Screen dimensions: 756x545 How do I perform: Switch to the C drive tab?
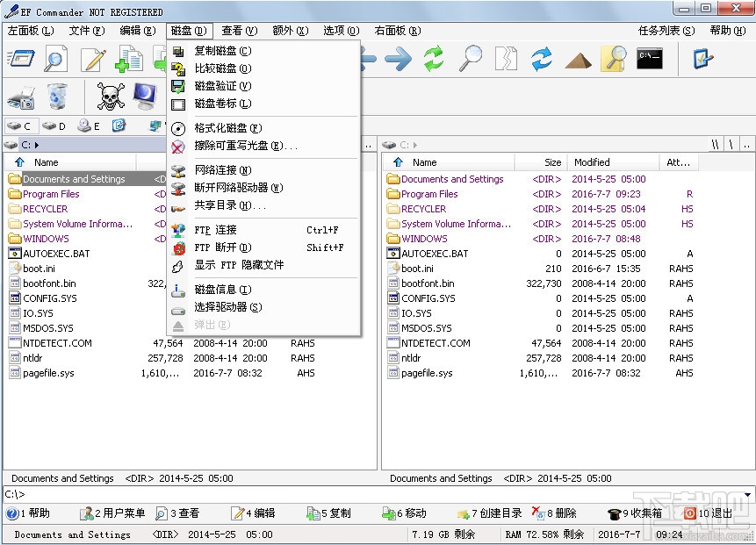19,125
